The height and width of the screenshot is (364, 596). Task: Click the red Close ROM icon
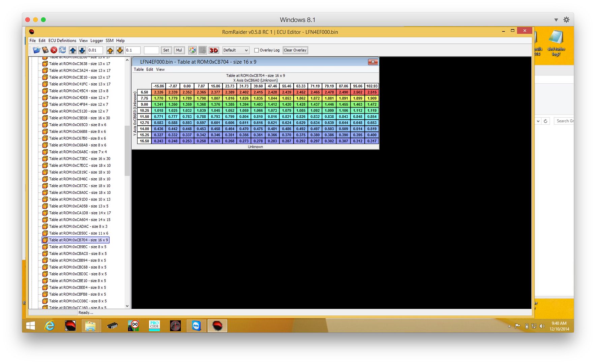pos(54,50)
